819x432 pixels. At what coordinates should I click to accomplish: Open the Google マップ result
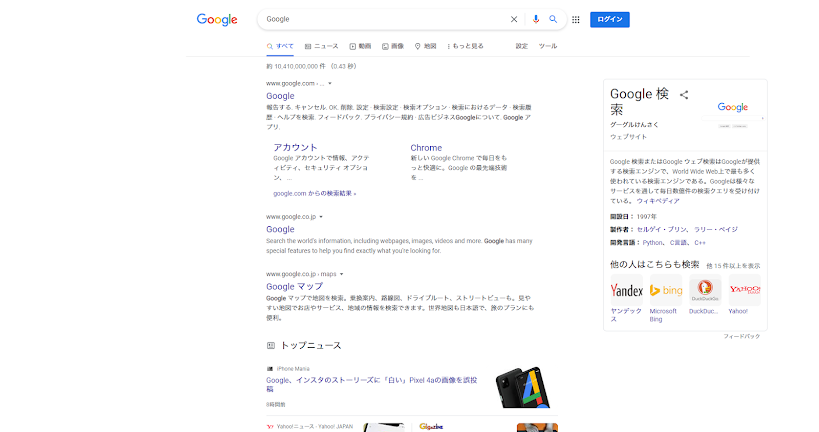[295, 287]
